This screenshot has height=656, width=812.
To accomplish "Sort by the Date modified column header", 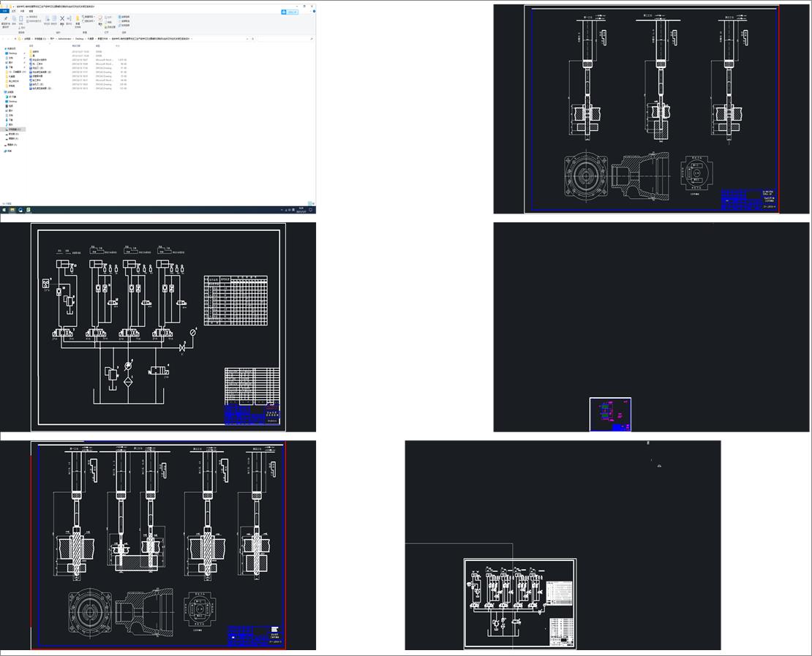I will (76, 46).
